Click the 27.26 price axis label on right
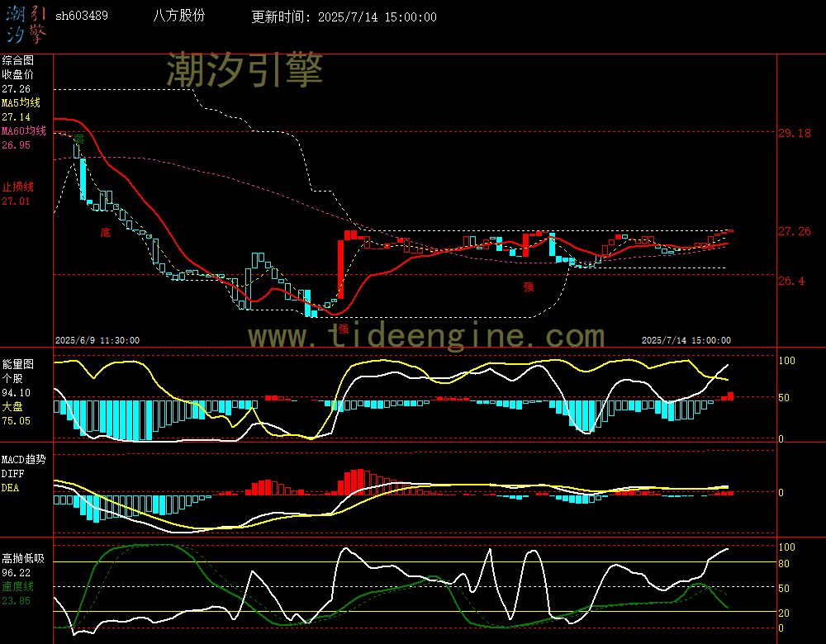Viewport: 826px width, 644px height. coord(795,231)
